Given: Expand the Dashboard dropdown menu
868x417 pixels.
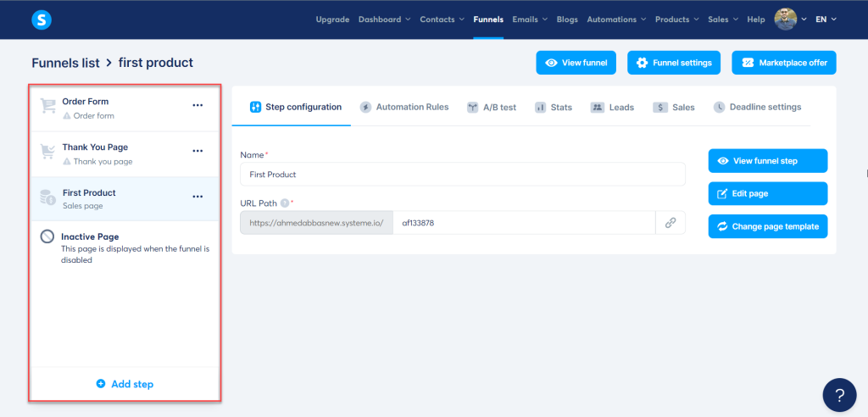Looking at the screenshot, I should (384, 19).
